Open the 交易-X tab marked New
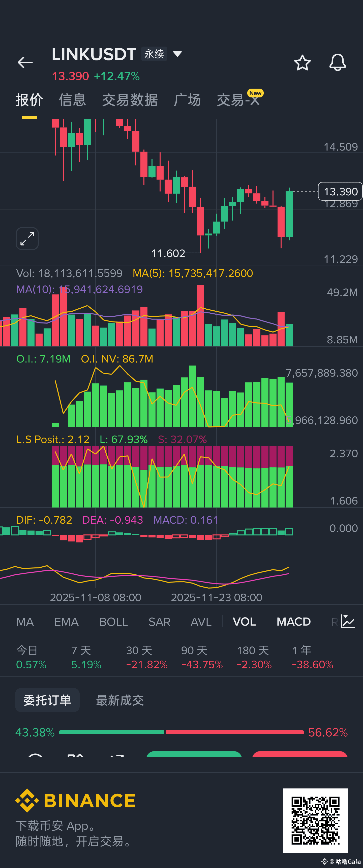This screenshot has height=868, width=363. click(238, 100)
